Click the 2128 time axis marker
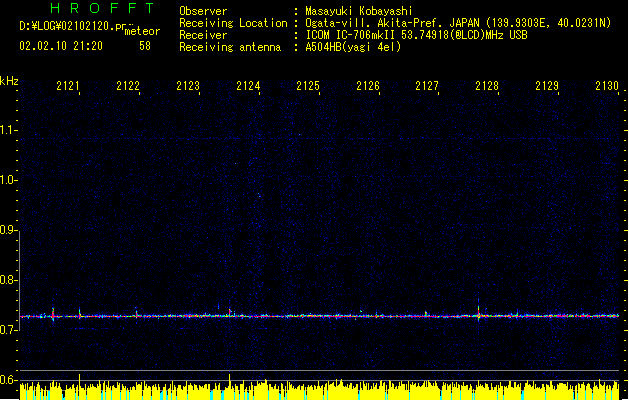The height and width of the screenshot is (400, 629). click(x=487, y=85)
